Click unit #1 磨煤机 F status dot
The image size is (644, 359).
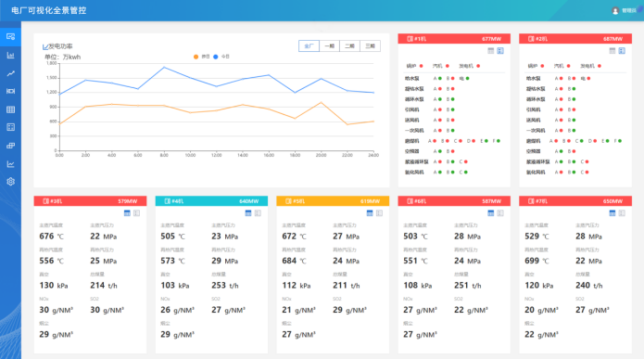point(499,141)
